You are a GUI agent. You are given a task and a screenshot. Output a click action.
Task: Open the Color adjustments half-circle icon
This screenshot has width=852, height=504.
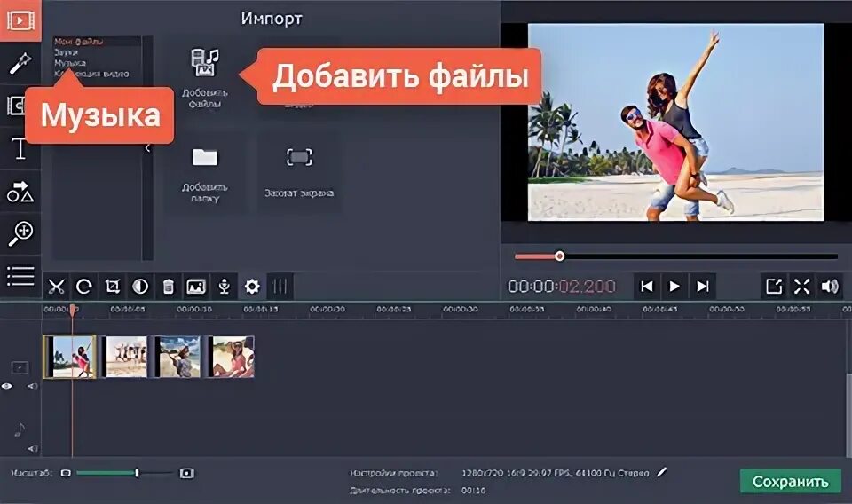tap(140, 287)
